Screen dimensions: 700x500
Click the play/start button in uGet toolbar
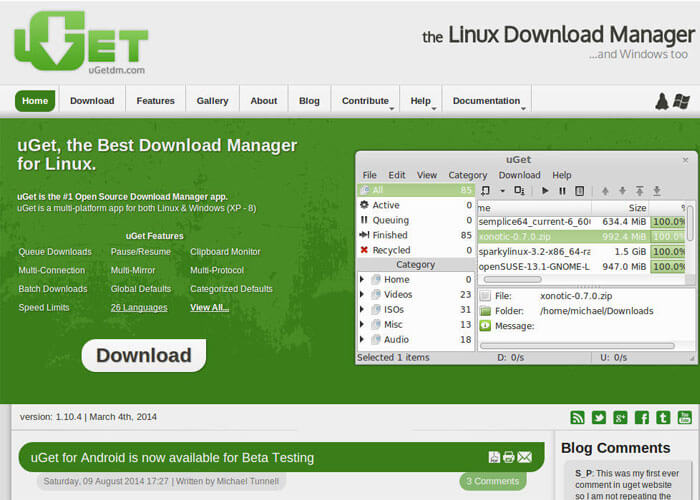point(545,191)
